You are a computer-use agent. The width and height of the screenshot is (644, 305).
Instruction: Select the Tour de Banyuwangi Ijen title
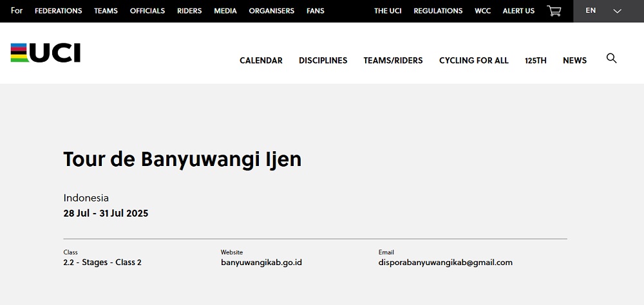click(x=182, y=160)
